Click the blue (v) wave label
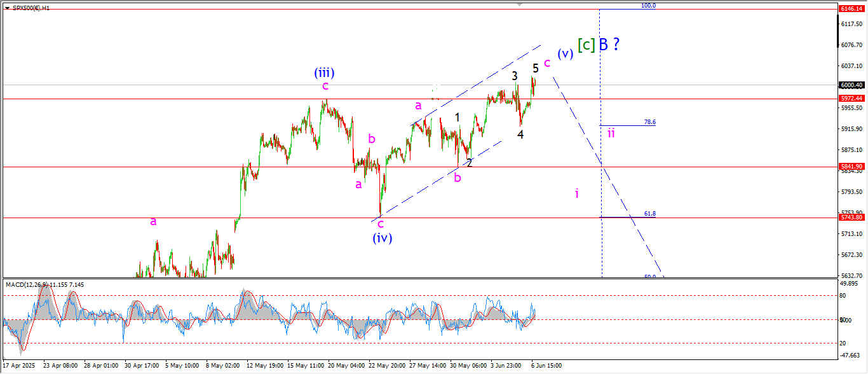 pos(566,53)
